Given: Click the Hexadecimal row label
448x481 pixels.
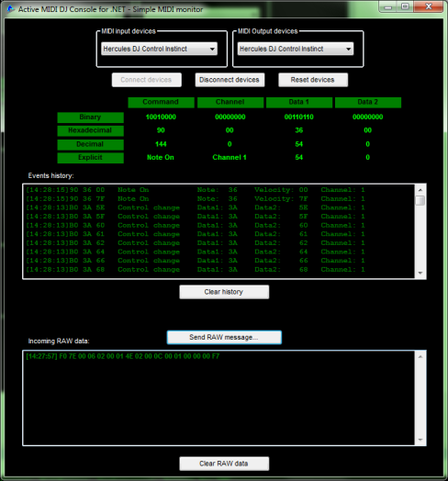Looking at the screenshot, I should click(91, 130).
